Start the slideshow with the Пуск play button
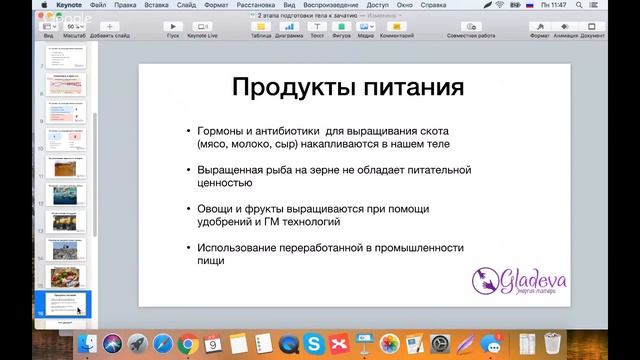 pos(173,27)
